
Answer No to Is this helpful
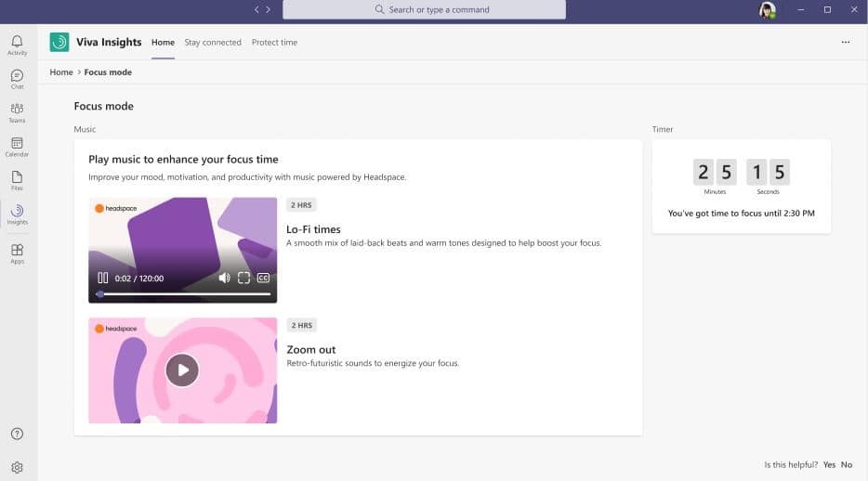pyautogui.click(x=847, y=464)
